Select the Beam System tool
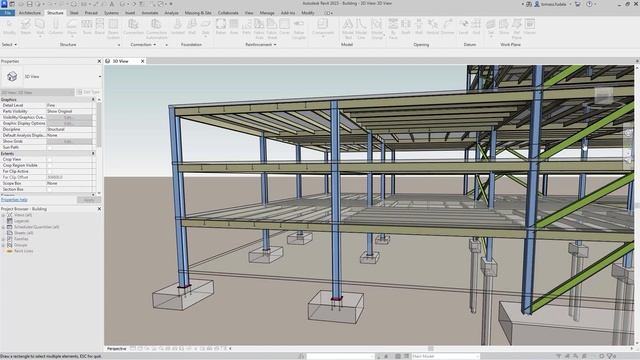640x360 pixels. 113,29
